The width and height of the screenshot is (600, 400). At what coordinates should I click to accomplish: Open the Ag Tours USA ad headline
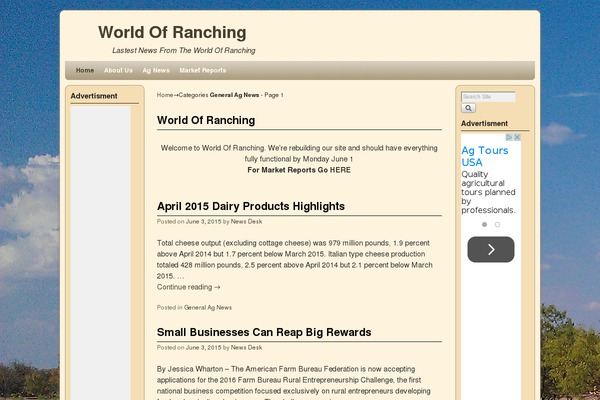click(x=485, y=156)
